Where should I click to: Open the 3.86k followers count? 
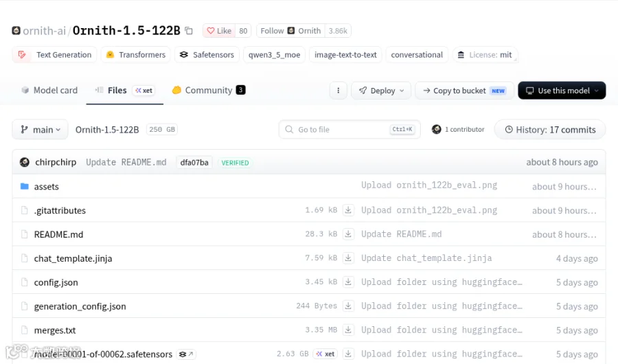[x=338, y=31]
